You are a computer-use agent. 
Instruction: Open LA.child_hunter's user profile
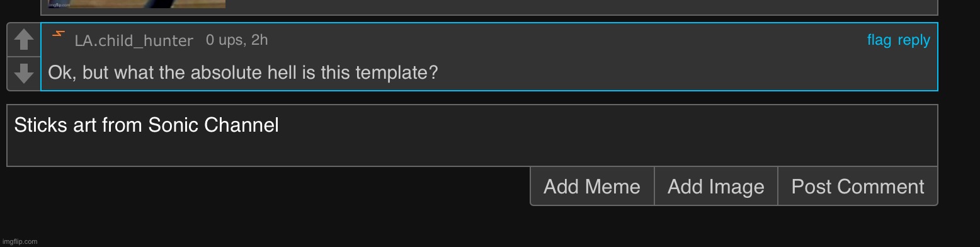click(x=134, y=41)
